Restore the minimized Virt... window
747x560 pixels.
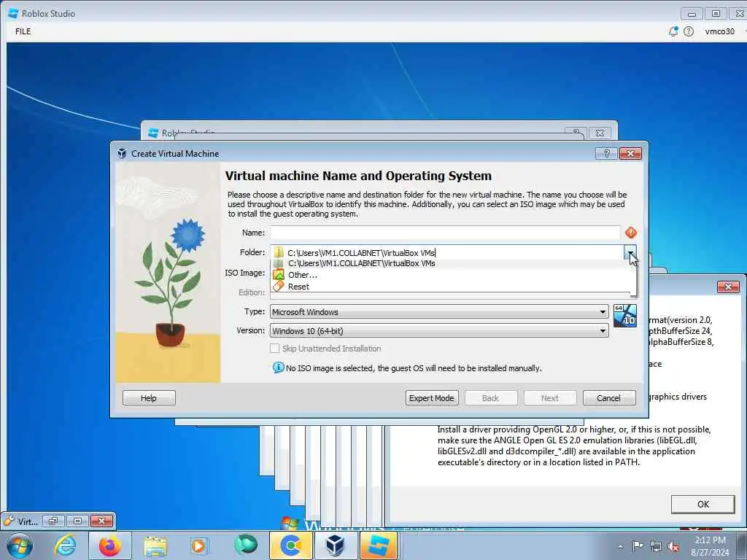point(53,521)
